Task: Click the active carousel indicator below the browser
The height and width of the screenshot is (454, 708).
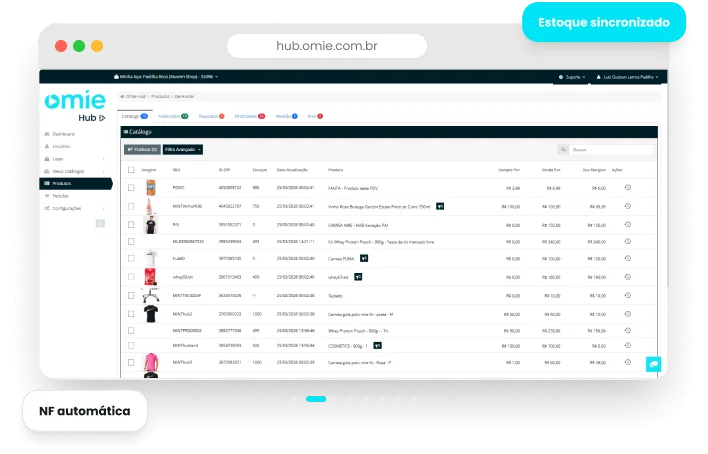Action: pos(323,399)
